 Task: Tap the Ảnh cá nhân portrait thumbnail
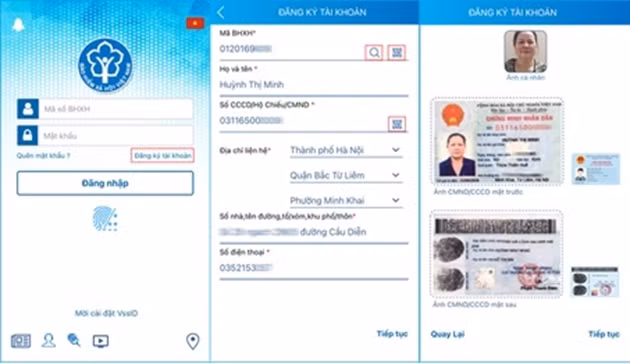point(525,51)
